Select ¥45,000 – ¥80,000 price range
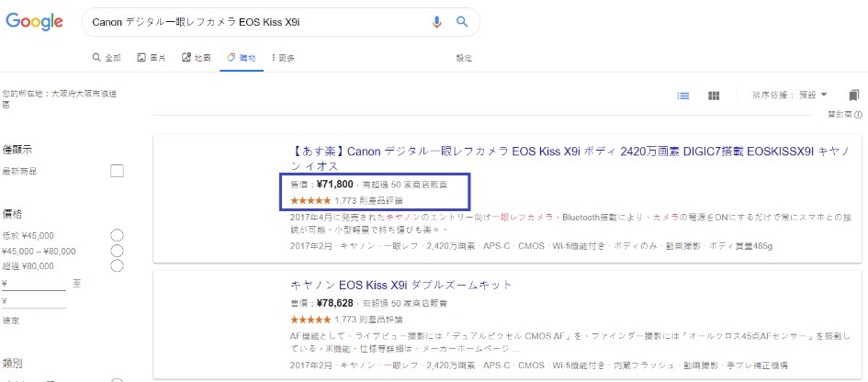The width and height of the screenshot is (868, 382). [x=117, y=251]
